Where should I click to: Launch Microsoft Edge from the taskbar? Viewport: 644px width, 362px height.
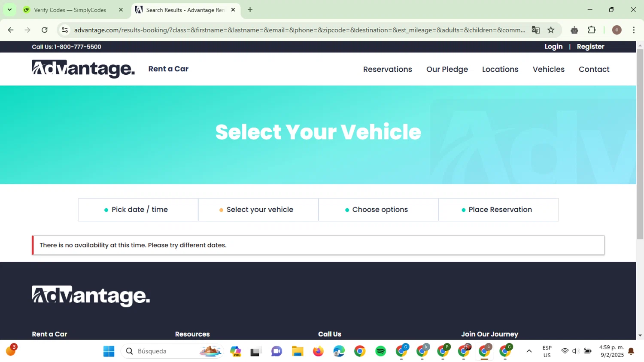coord(339,351)
